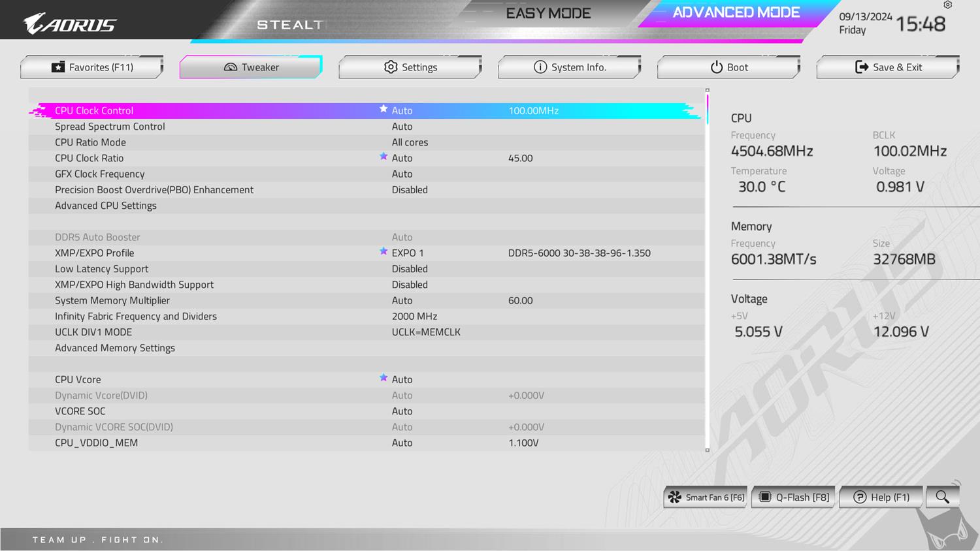Unfavorite CPU Vcore using its star
Image resolution: width=980 pixels, height=551 pixels.
pos(384,378)
